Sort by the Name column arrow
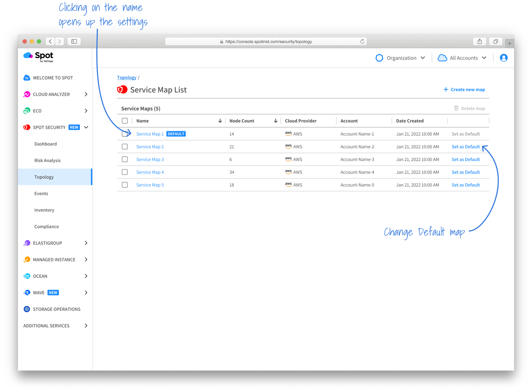532x392 pixels. coord(220,121)
